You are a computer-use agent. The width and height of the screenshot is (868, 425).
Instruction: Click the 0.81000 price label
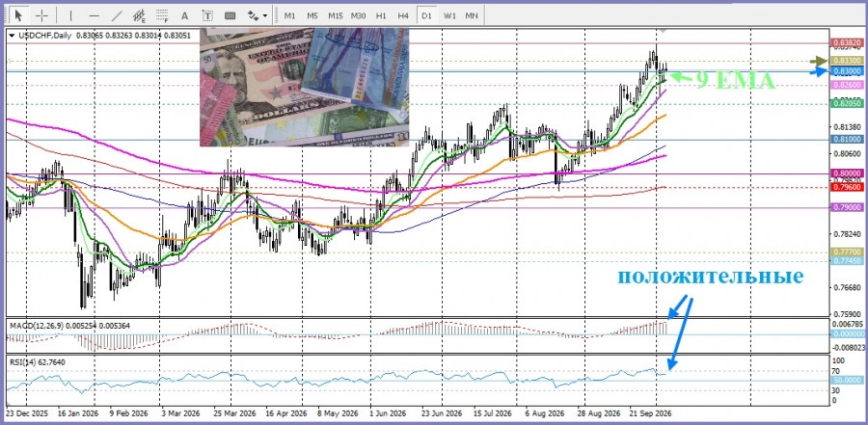pyautogui.click(x=847, y=140)
